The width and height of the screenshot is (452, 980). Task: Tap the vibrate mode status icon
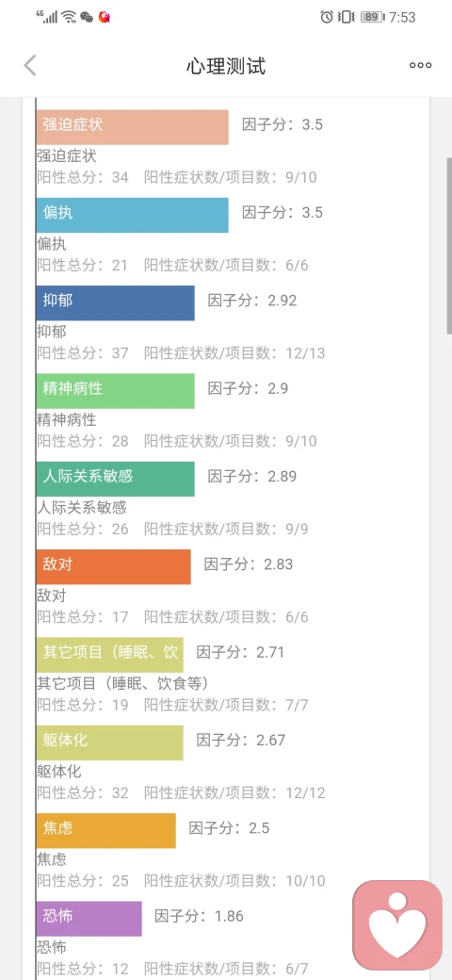coord(346,17)
